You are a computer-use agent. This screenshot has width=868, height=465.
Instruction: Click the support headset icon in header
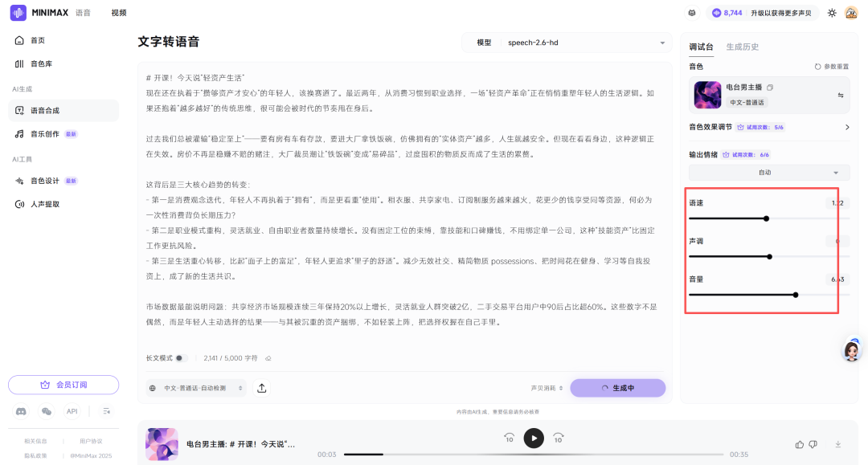pyautogui.click(x=692, y=13)
